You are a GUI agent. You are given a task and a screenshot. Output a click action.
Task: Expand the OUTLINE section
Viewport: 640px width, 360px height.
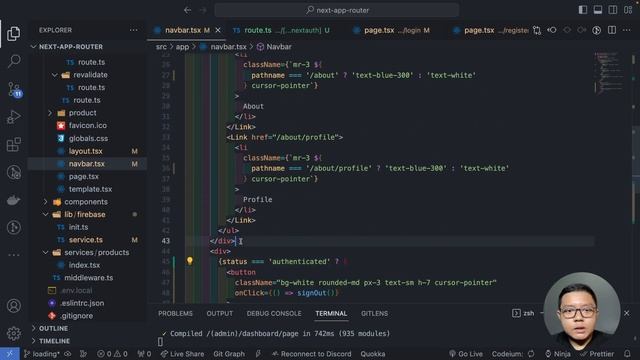point(53,329)
